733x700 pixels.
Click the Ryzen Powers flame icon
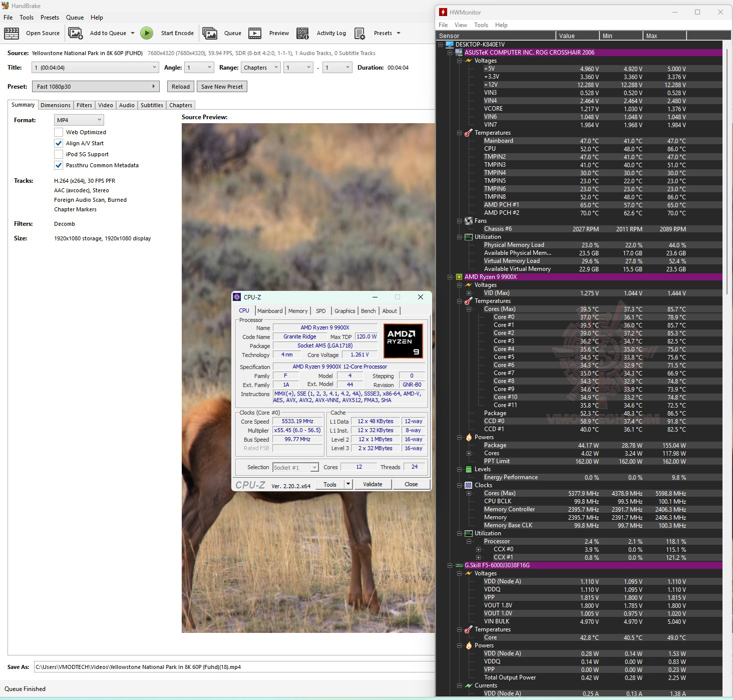click(469, 437)
